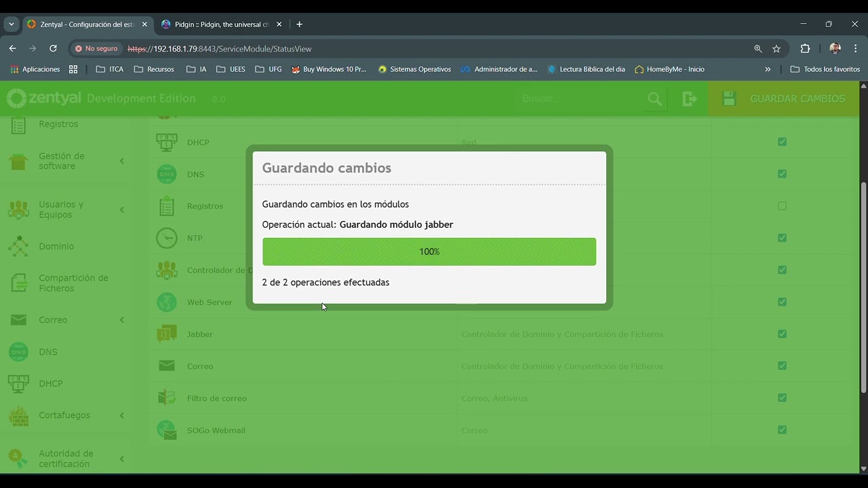Open DHCP in the sidebar menu
The height and width of the screenshot is (488, 868).
click(x=51, y=384)
